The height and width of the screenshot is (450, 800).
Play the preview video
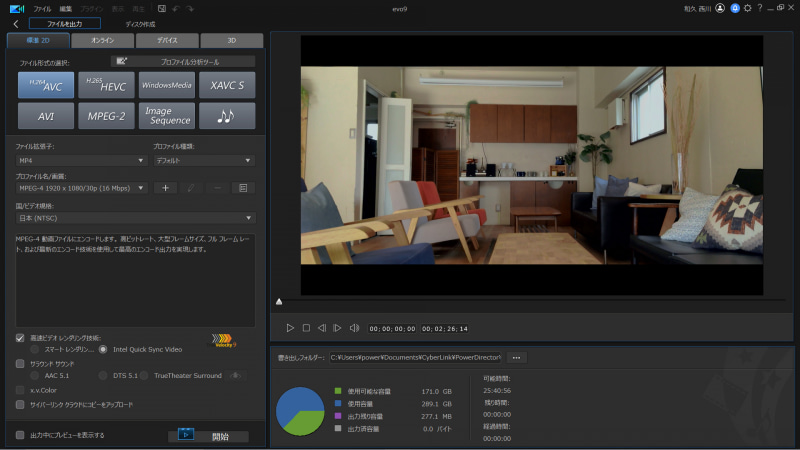(x=290, y=328)
